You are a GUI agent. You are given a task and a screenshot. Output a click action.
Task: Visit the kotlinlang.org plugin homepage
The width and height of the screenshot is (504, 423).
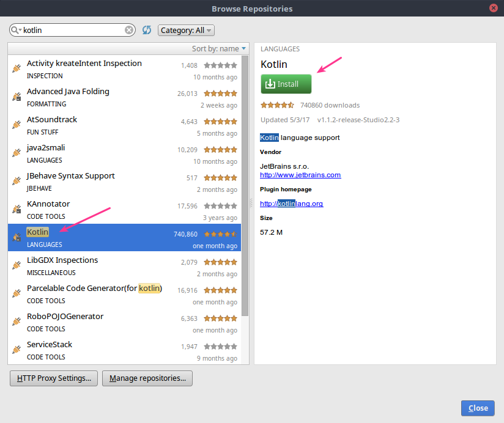click(x=291, y=204)
